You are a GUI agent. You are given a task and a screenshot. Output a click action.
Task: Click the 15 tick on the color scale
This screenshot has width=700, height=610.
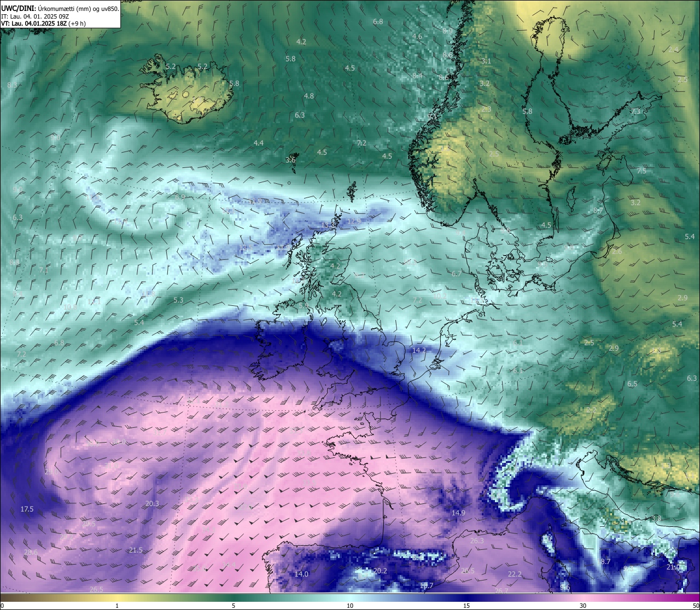pyautogui.click(x=466, y=606)
